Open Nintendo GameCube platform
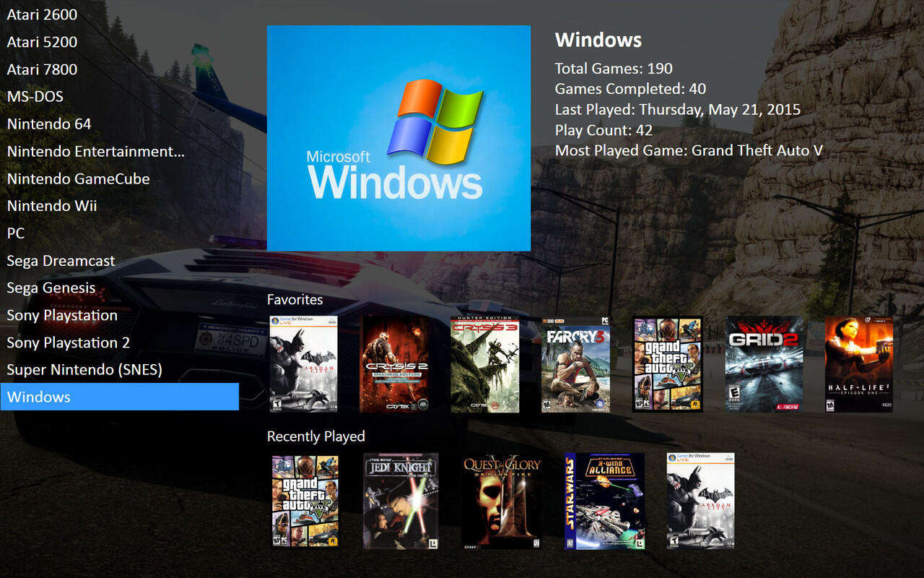The image size is (924, 578). [x=120, y=178]
